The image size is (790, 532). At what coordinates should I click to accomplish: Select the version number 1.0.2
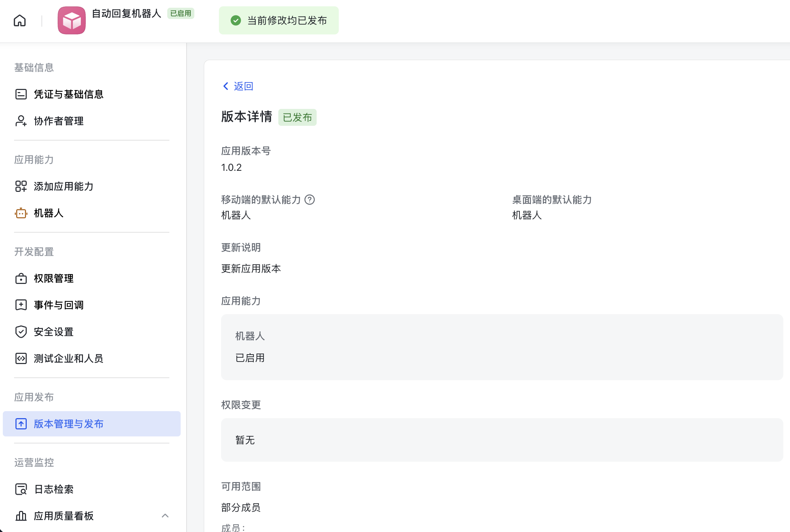tap(232, 167)
